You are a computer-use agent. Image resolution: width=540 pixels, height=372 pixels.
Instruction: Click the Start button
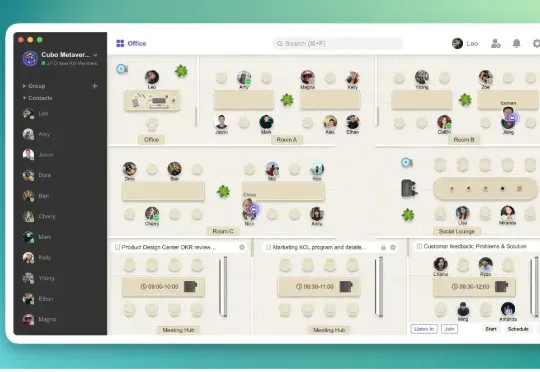click(491, 329)
